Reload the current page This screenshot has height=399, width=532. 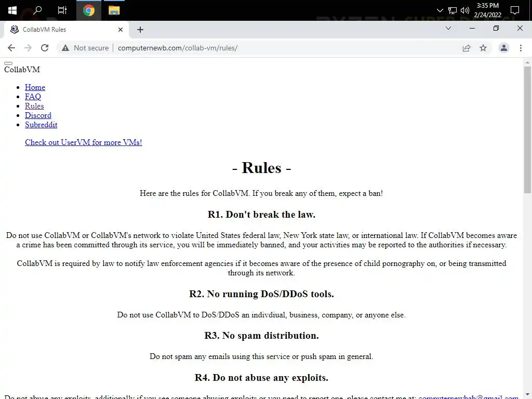(x=45, y=48)
